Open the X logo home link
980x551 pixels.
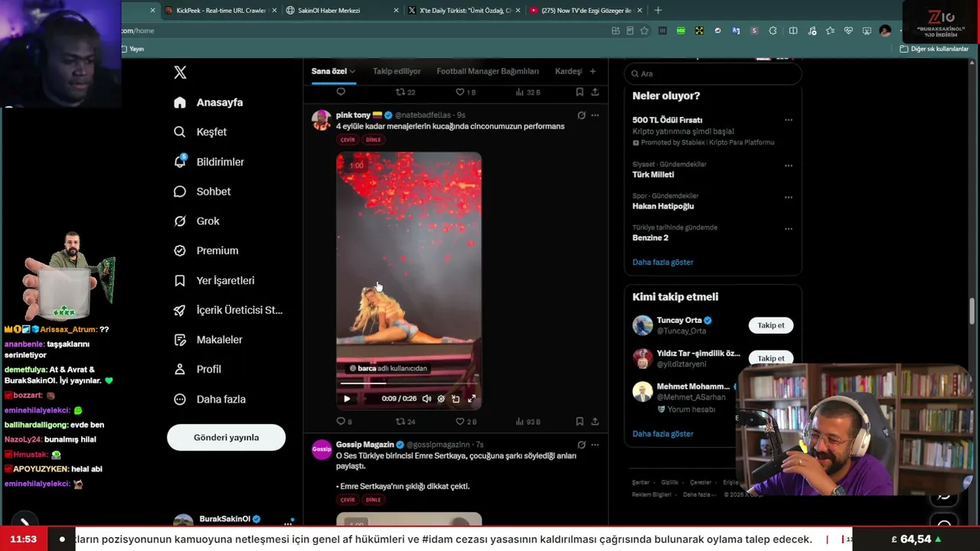click(180, 73)
